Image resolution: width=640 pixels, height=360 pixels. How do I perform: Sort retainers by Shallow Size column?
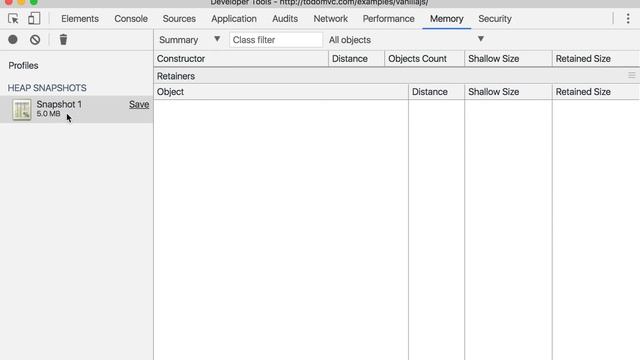coord(508,92)
